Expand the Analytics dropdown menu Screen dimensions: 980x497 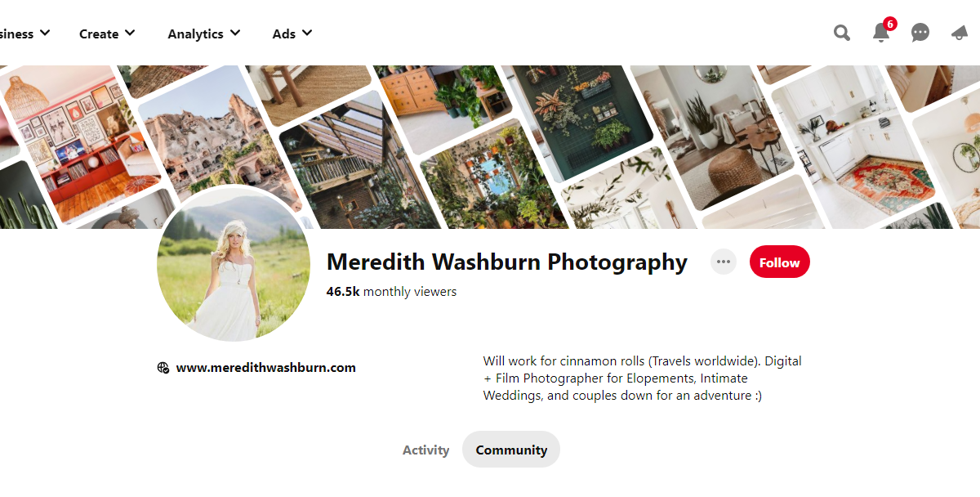[204, 34]
